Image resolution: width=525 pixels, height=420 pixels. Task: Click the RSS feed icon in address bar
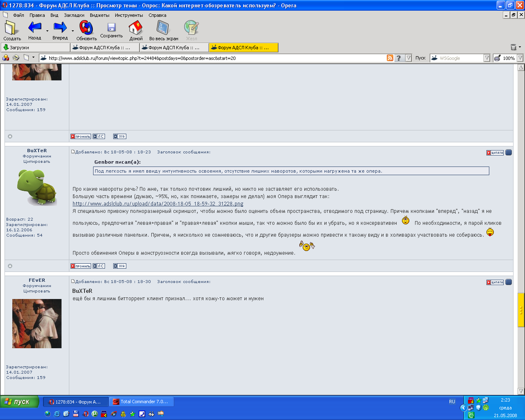(390, 58)
